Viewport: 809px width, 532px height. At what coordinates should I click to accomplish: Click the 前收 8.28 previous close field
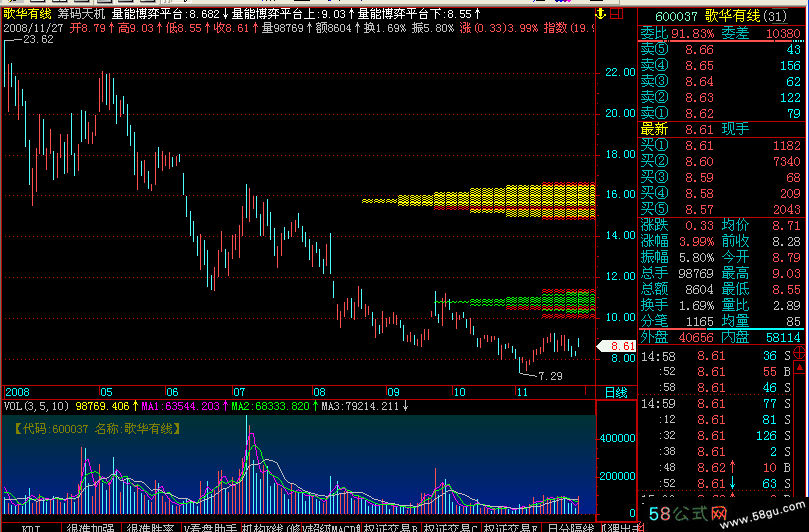pos(761,241)
